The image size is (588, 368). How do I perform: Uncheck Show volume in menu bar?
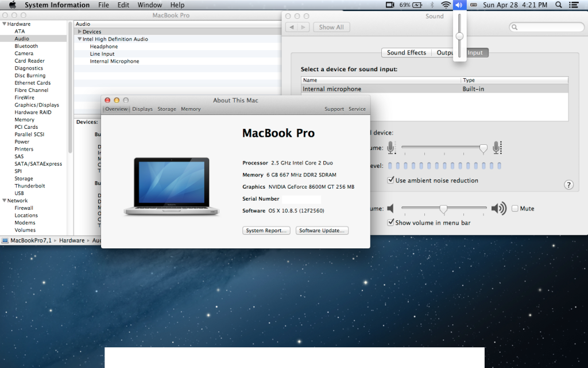pos(390,222)
